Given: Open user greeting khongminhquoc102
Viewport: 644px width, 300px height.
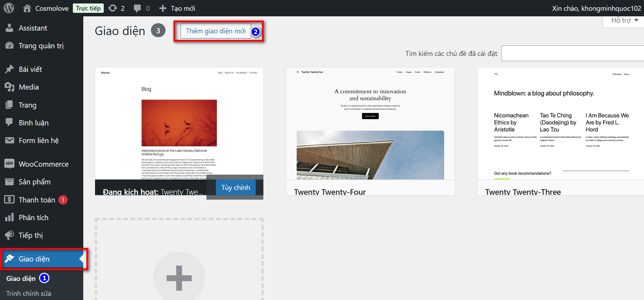Looking at the screenshot, I should [x=596, y=8].
